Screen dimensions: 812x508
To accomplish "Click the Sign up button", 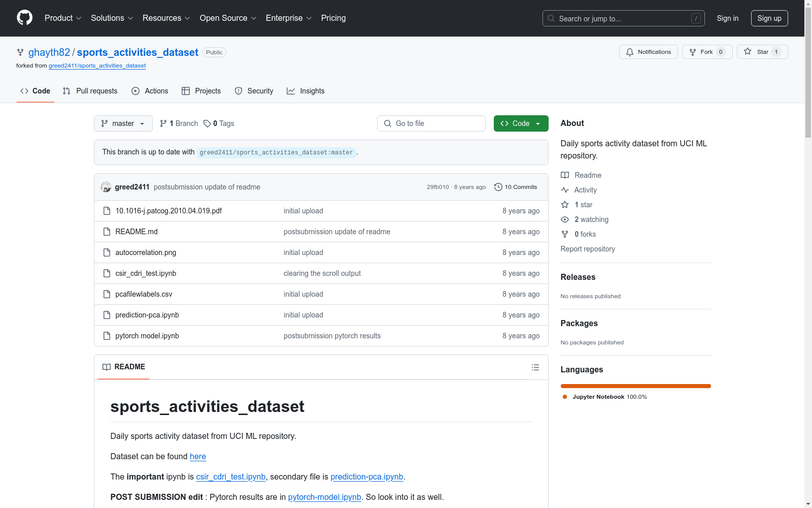I will [x=769, y=18].
